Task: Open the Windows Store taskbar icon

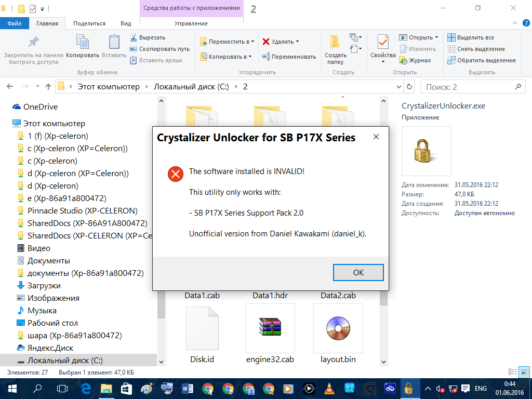Action: tap(126, 389)
